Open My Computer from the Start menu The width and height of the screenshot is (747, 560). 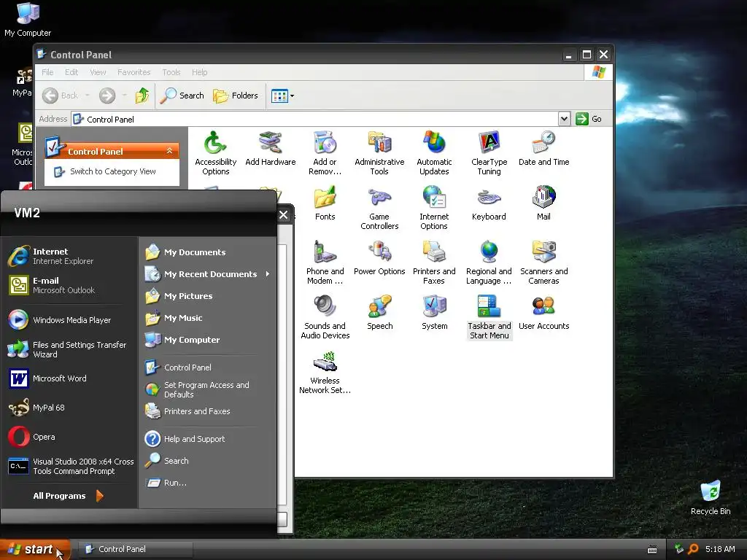click(x=208, y=340)
